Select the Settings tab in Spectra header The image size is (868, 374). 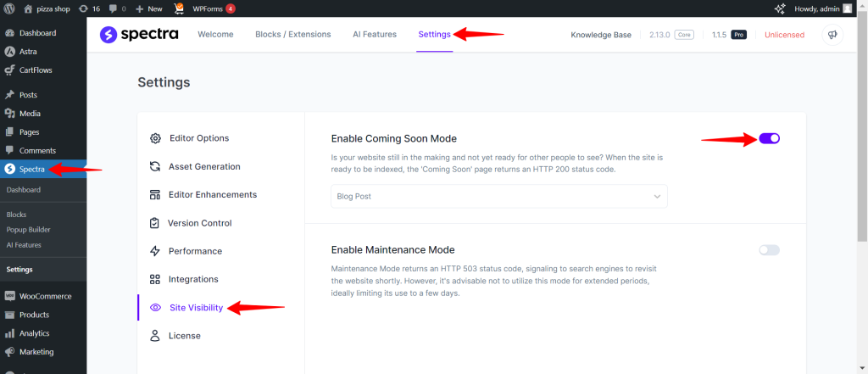point(435,35)
